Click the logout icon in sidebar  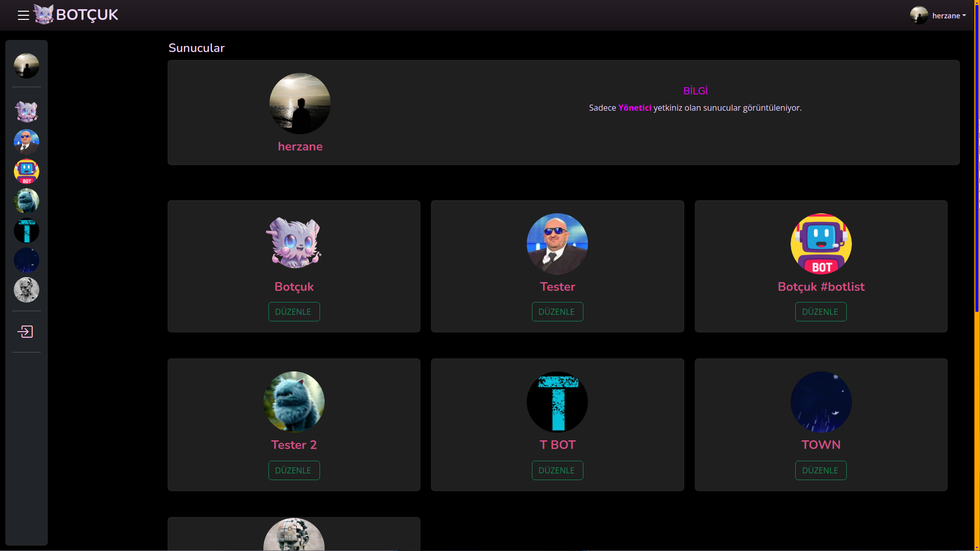pyautogui.click(x=26, y=332)
